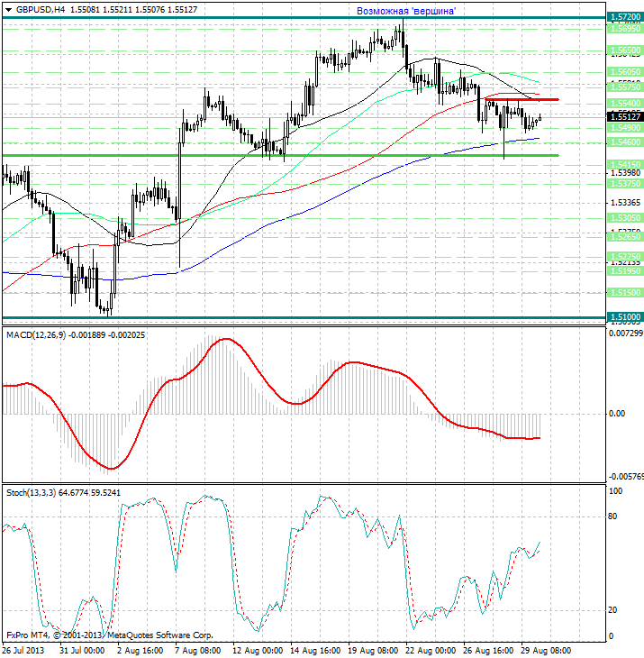
Task: Click the Stoch(13,3,3) indicator label
Action: 31,493
